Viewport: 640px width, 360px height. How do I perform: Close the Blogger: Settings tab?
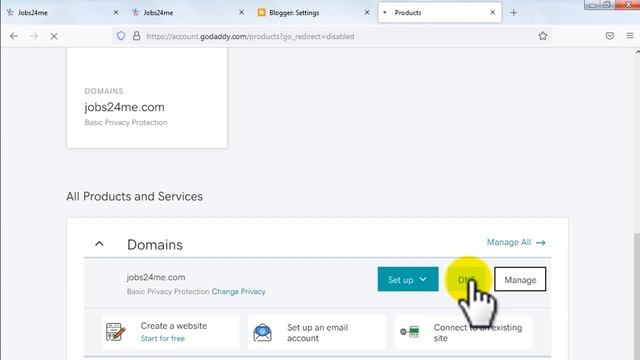pyautogui.click(x=367, y=13)
